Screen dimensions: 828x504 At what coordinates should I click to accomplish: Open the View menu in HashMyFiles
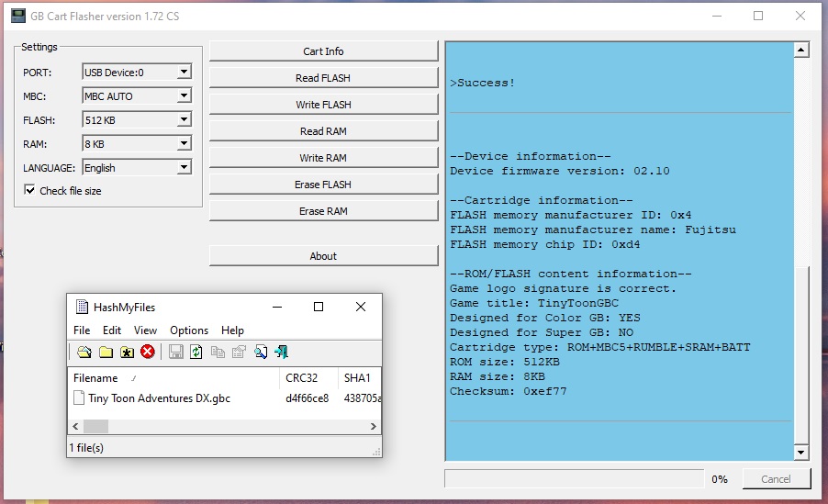[145, 330]
